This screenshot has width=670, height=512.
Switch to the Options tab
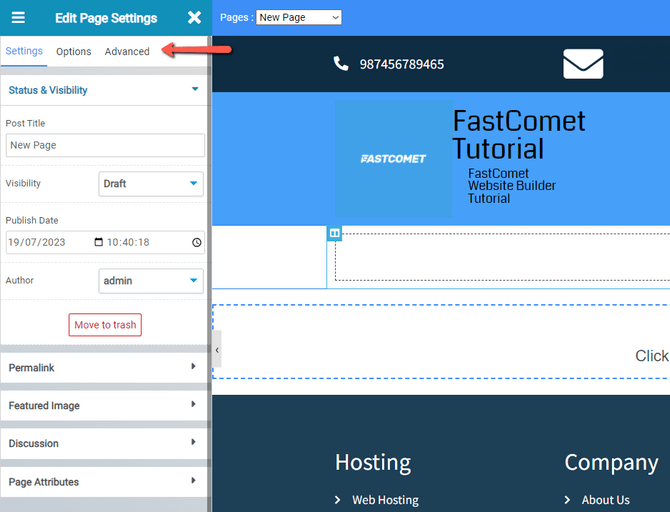coord(73,51)
